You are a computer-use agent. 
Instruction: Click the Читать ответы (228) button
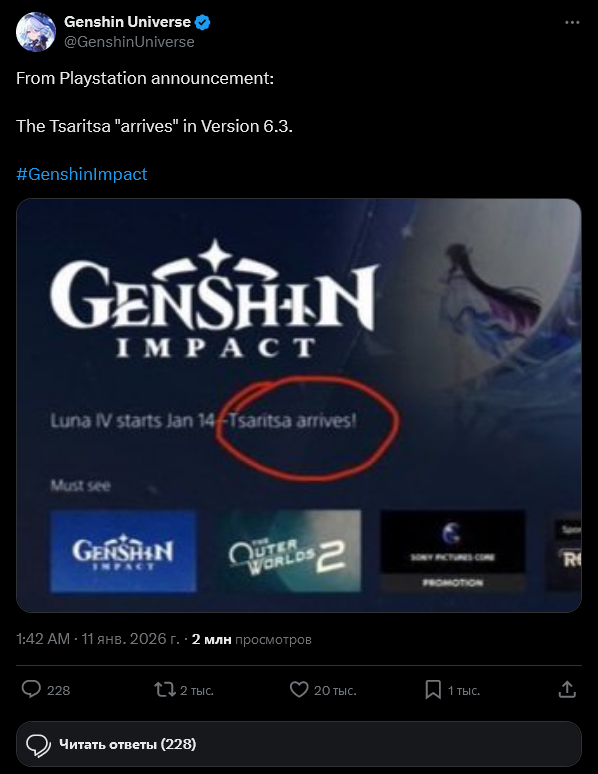299,744
